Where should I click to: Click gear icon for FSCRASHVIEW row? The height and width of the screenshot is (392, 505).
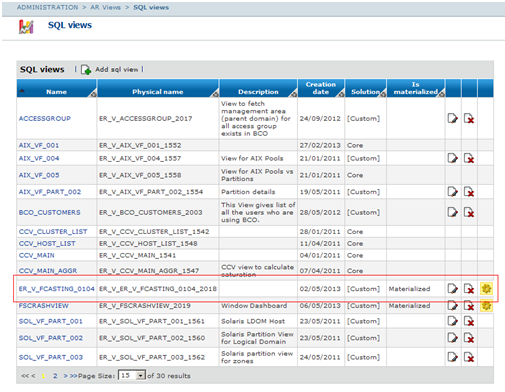click(x=486, y=305)
